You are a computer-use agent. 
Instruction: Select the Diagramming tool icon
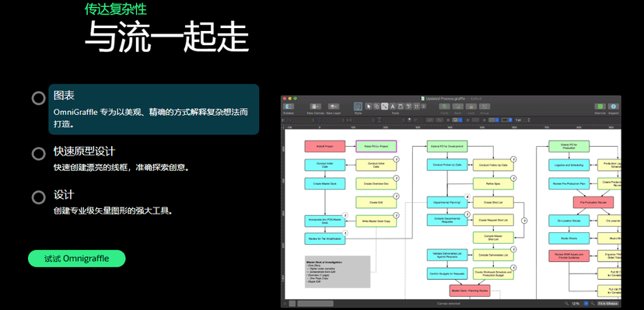pos(408,106)
